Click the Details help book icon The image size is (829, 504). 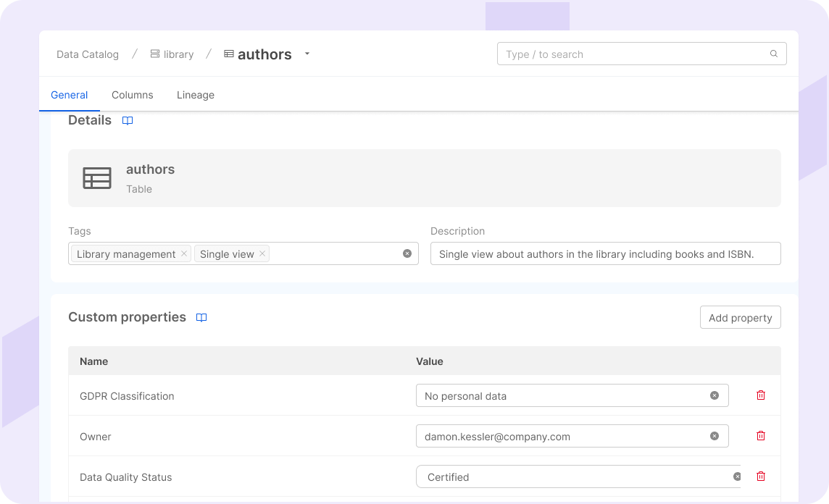click(128, 121)
